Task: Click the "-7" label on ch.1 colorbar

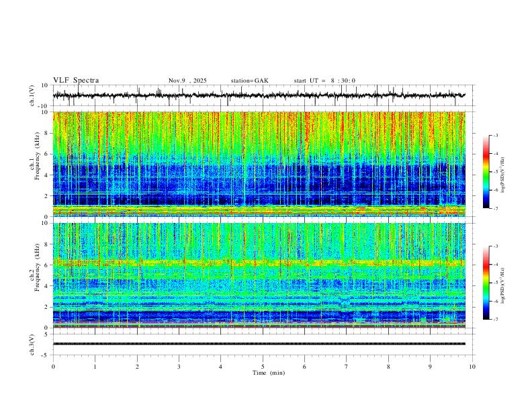Action: [x=496, y=209]
